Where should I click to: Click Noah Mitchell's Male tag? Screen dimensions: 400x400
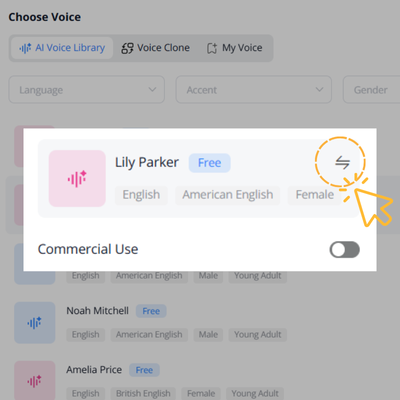point(208,335)
